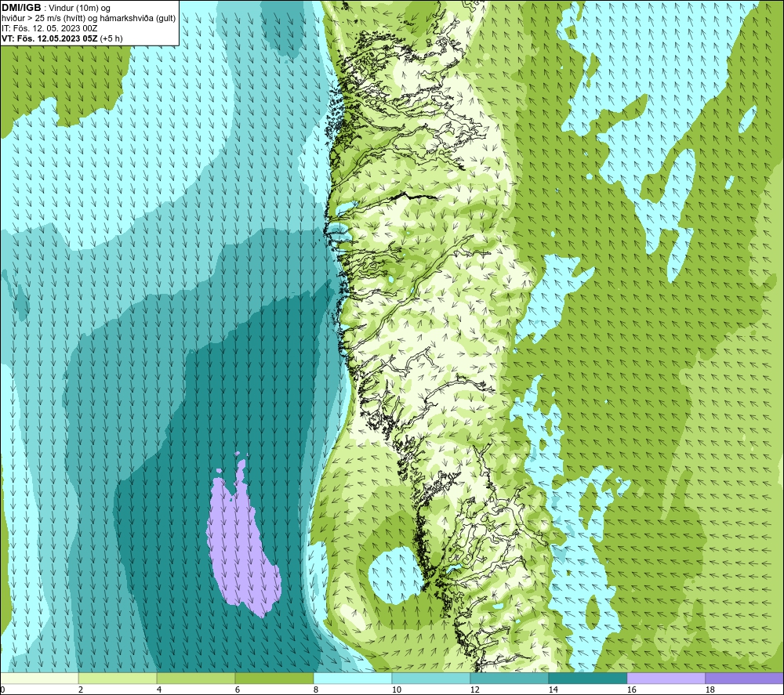Screen dimensions: 784x695
Task: Click the 0–2 m/s pale yellow legend swatch
Action: (x=39, y=679)
